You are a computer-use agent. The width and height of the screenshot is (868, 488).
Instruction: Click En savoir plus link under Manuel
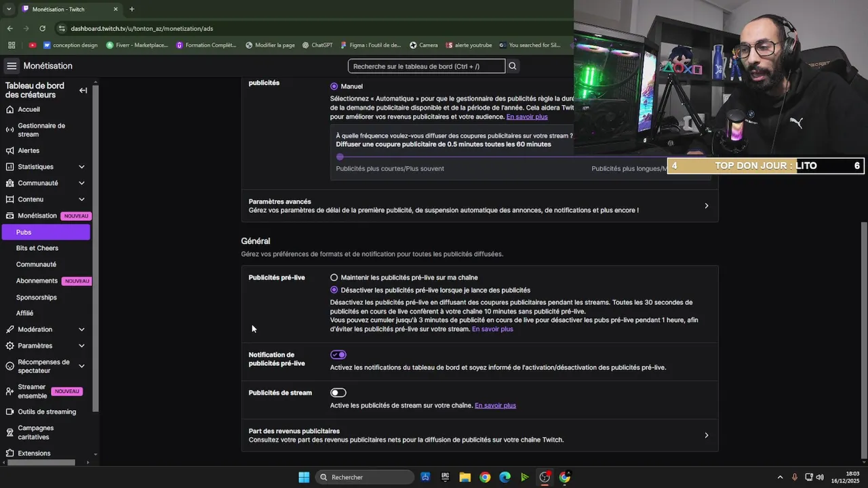point(527,117)
